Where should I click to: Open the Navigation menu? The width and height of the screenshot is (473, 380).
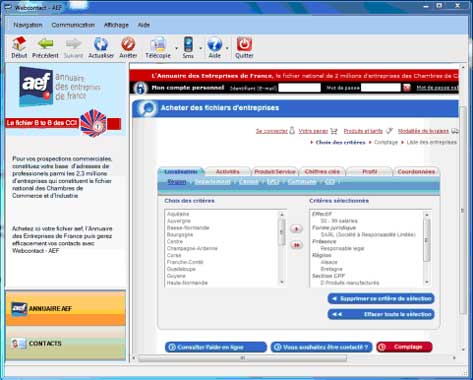coord(28,25)
